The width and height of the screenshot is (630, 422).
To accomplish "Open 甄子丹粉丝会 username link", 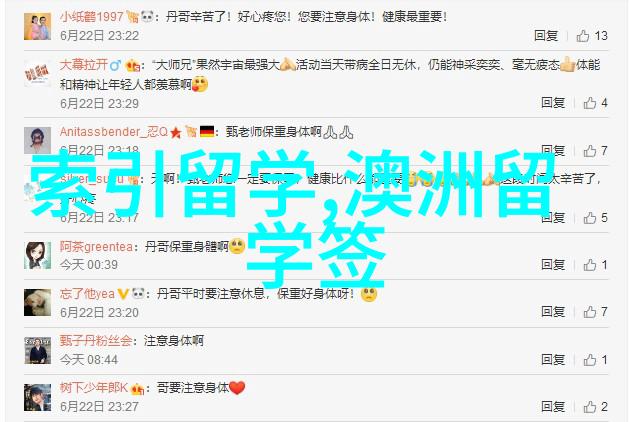I will coord(96,341).
